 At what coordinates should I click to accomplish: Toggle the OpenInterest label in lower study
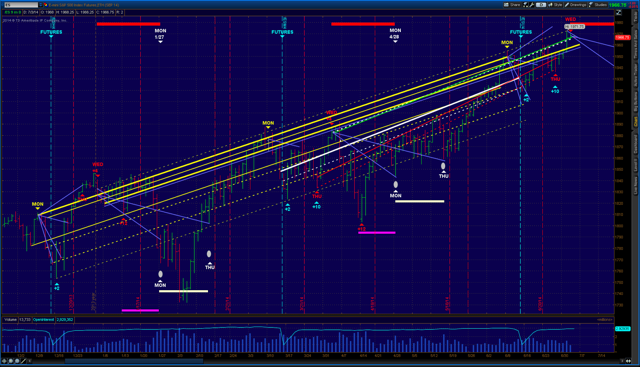pos(43,320)
